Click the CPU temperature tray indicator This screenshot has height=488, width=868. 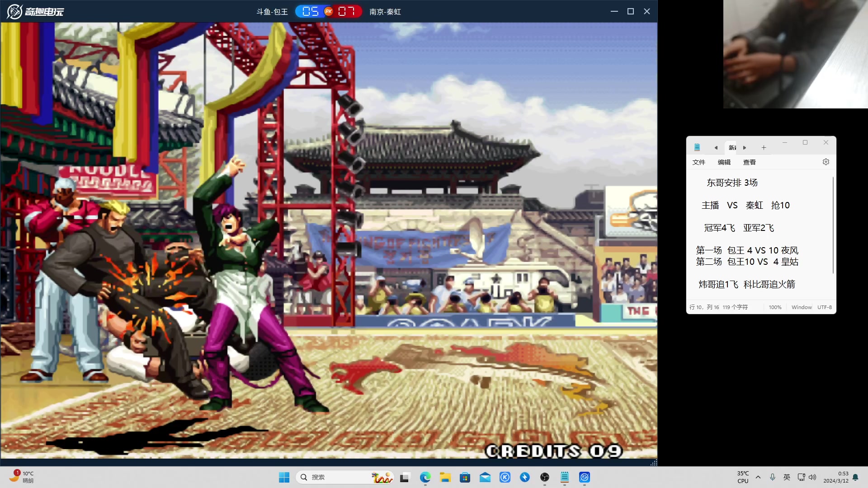pos(743,477)
